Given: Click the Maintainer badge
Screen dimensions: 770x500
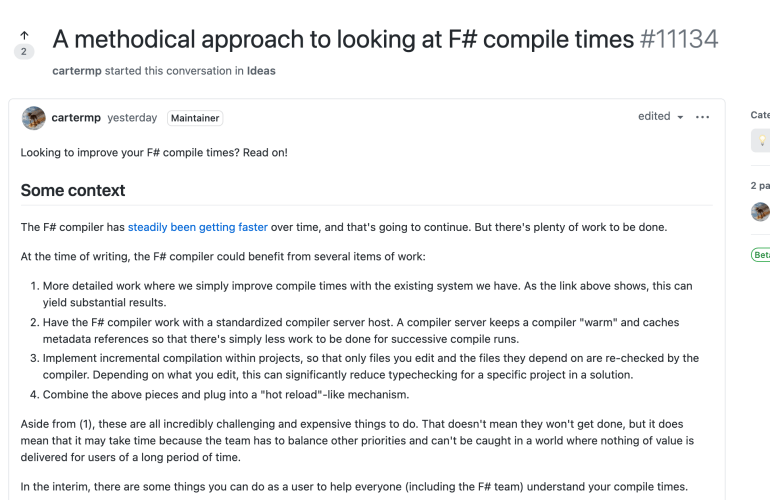Looking at the screenshot, I should coord(195,118).
